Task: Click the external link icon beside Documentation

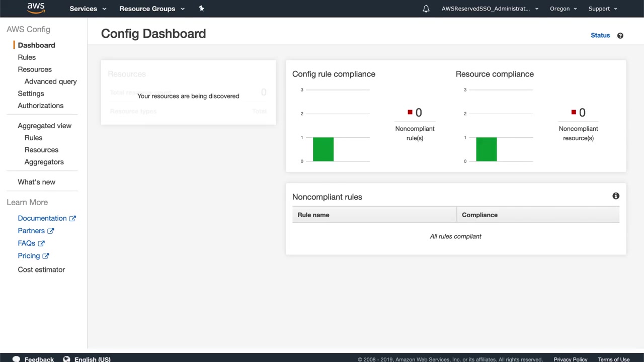Action: [72, 218]
